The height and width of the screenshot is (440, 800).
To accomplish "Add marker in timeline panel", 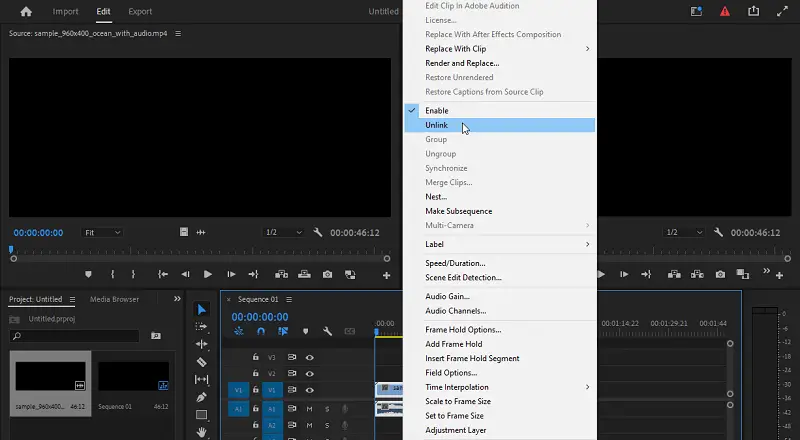I will point(305,331).
